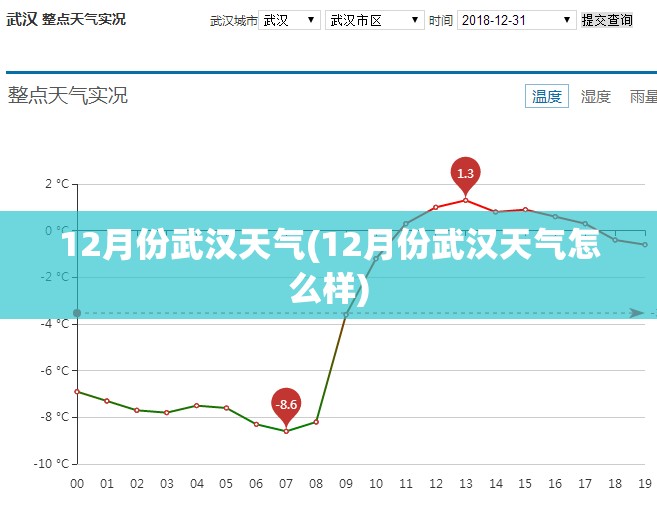
Task: Click the 时间 field label
Action: pyautogui.click(x=441, y=21)
